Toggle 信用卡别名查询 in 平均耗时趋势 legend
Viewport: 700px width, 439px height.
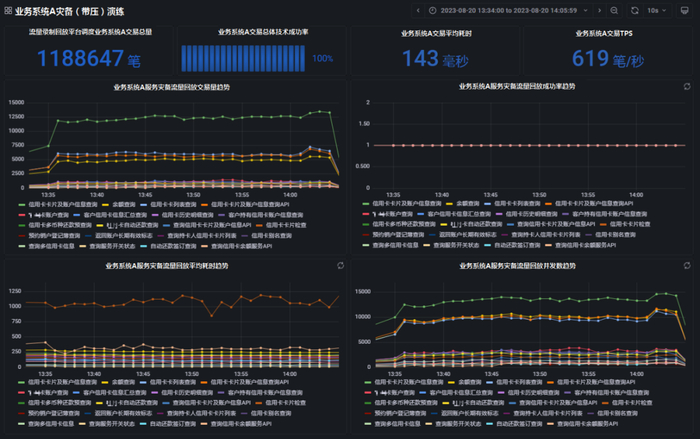pos(271,414)
